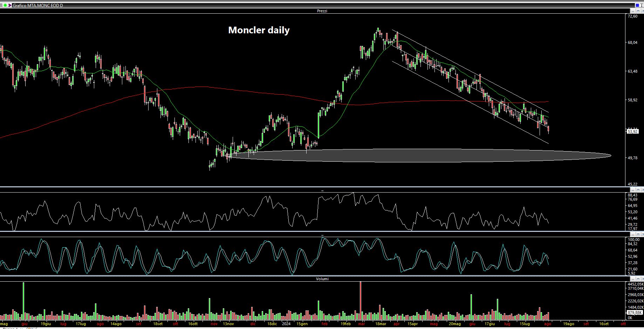
Task: Select the tallest red volume bar in March
Action: pyautogui.click(x=360, y=301)
